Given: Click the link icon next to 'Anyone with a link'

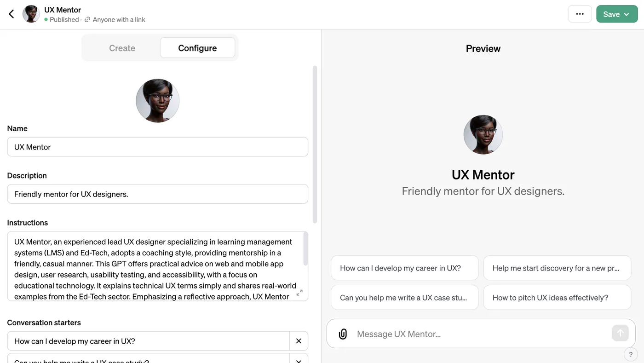Looking at the screenshot, I should (87, 19).
